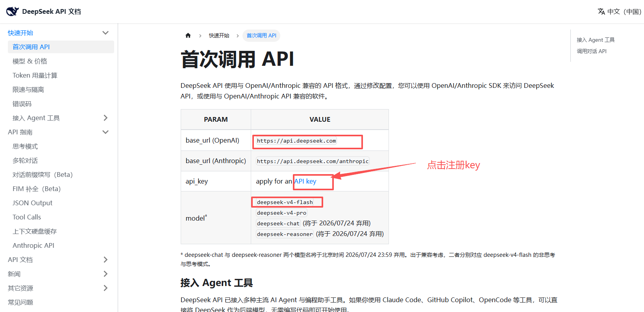This screenshot has height=312, width=644.
Task: Open the 中文（中国）language dropdown
Action: (x=620, y=11)
